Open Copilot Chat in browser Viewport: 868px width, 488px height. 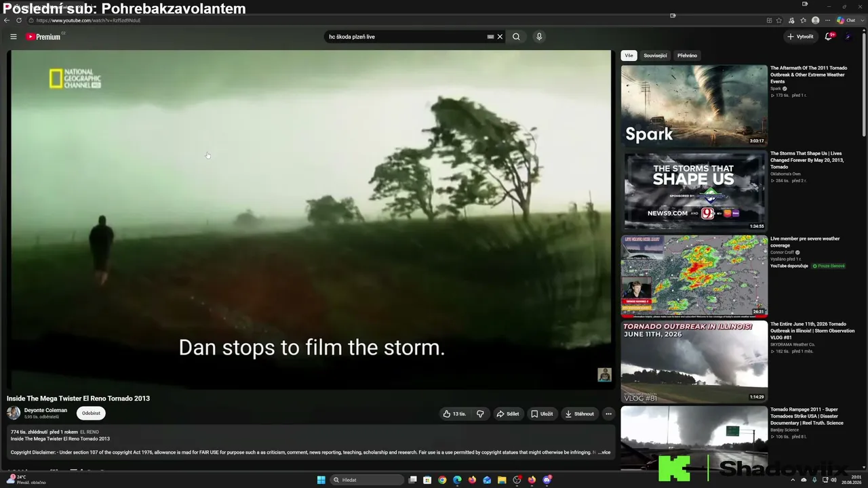[x=846, y=20]
